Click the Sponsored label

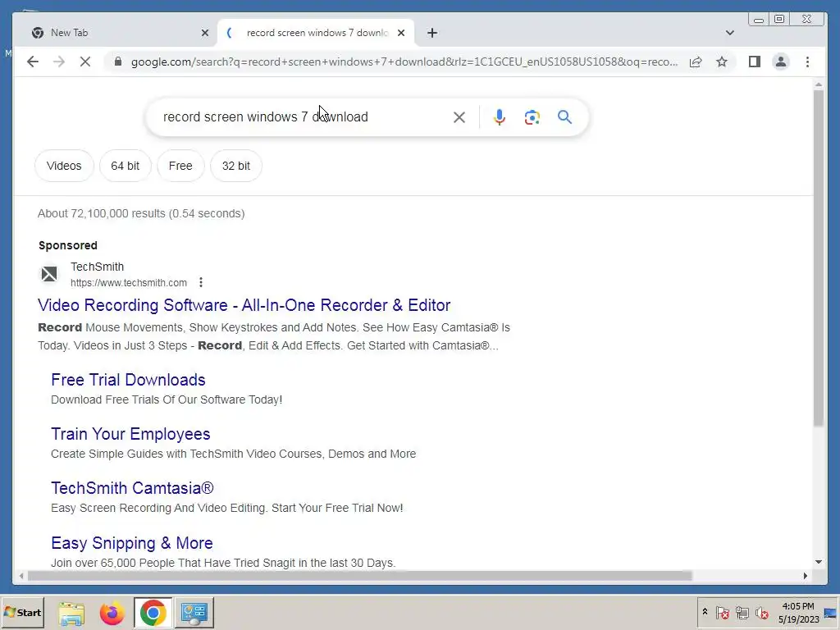pyautogui.click(x=68, y=245)
